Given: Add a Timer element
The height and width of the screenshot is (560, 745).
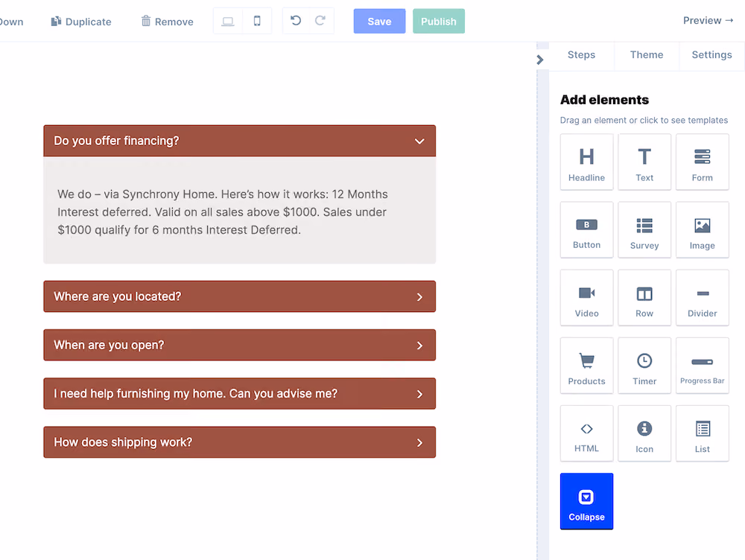Looking at the screenshot, I should tap(644, 366).
